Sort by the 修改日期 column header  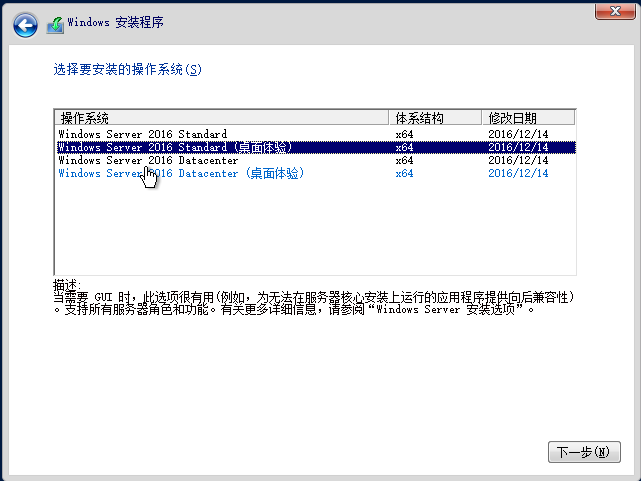(x=528, y=117)
